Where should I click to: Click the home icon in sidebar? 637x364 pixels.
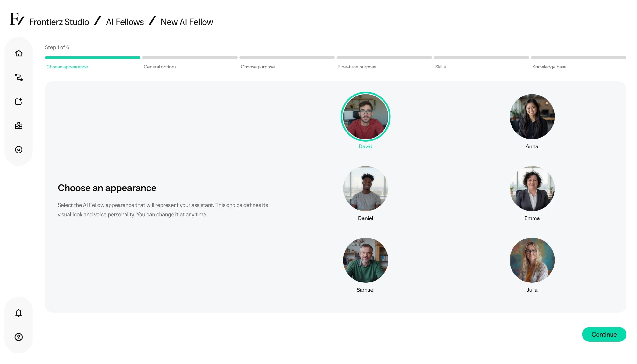[x=18, y=53]
